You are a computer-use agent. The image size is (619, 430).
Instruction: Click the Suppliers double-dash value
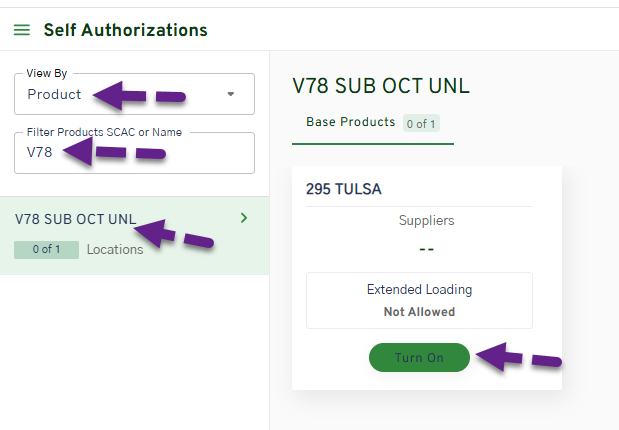[x=426, y=248]
